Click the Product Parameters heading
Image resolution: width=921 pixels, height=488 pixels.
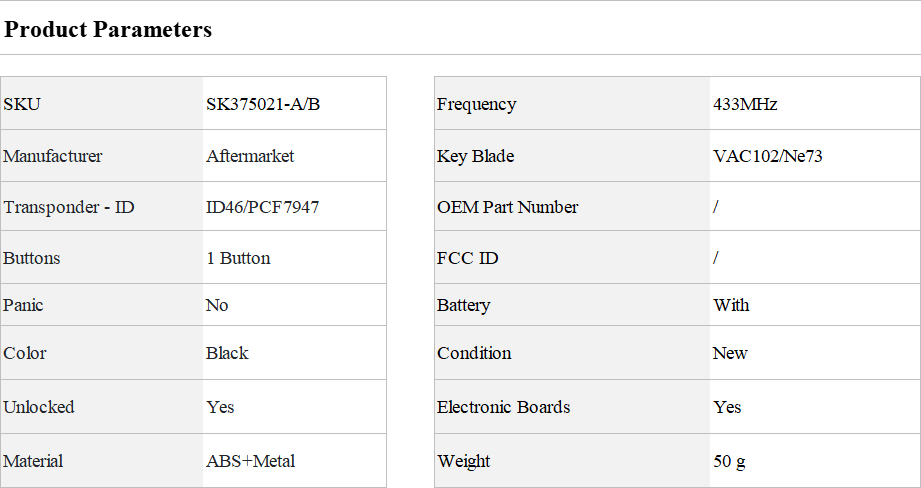click(x=108, y=30)
